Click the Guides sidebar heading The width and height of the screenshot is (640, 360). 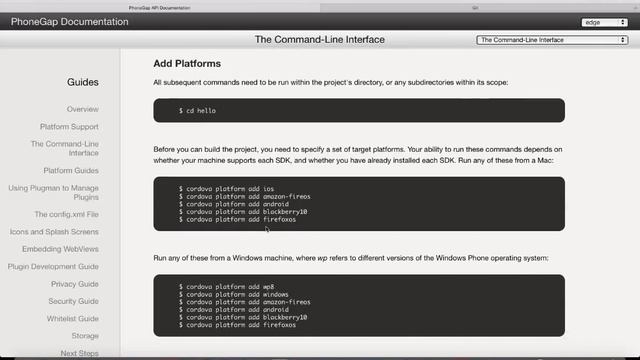click(83, 82)
